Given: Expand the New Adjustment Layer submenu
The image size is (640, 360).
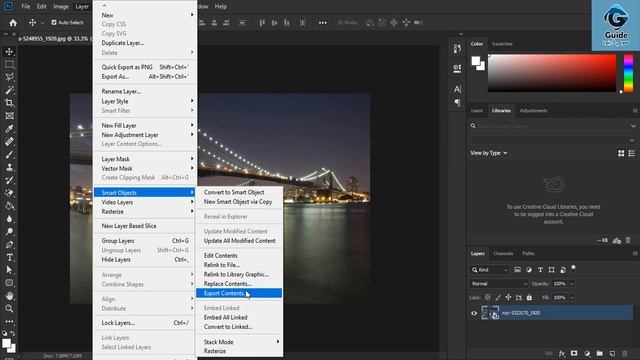Looking at the screenshot, I should (x=144, y=135).
